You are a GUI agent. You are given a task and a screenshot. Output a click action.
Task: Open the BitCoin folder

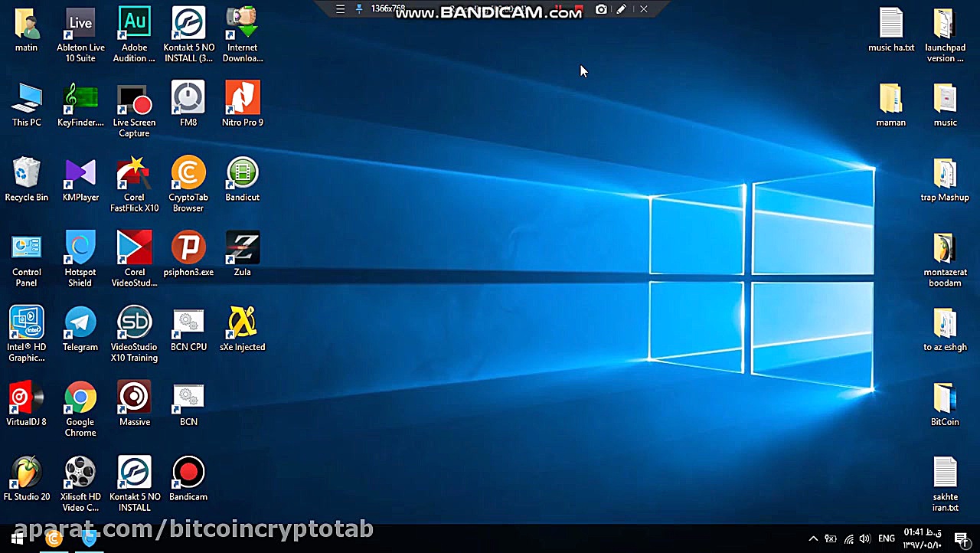tap(945, 398)
